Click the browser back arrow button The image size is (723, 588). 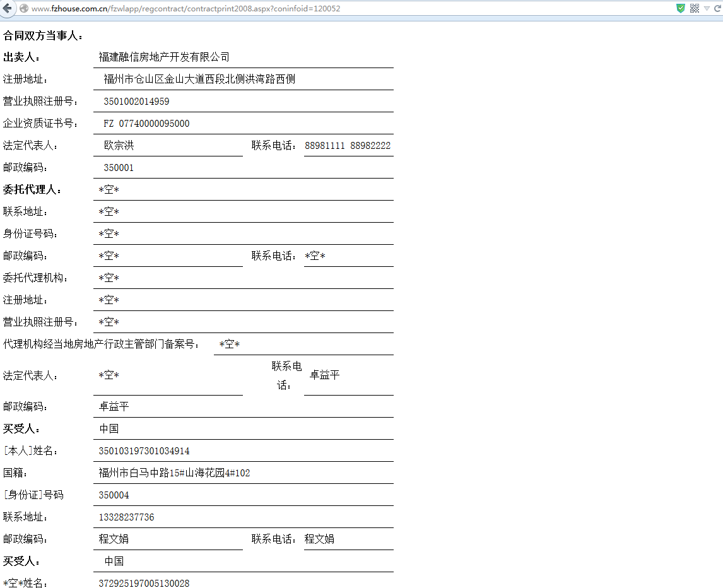coord(7,8)
